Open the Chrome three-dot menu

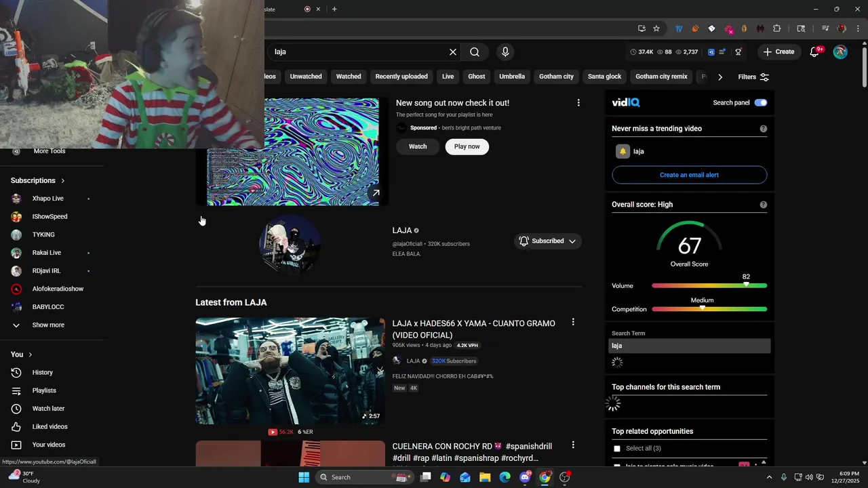tap(857, 28)
